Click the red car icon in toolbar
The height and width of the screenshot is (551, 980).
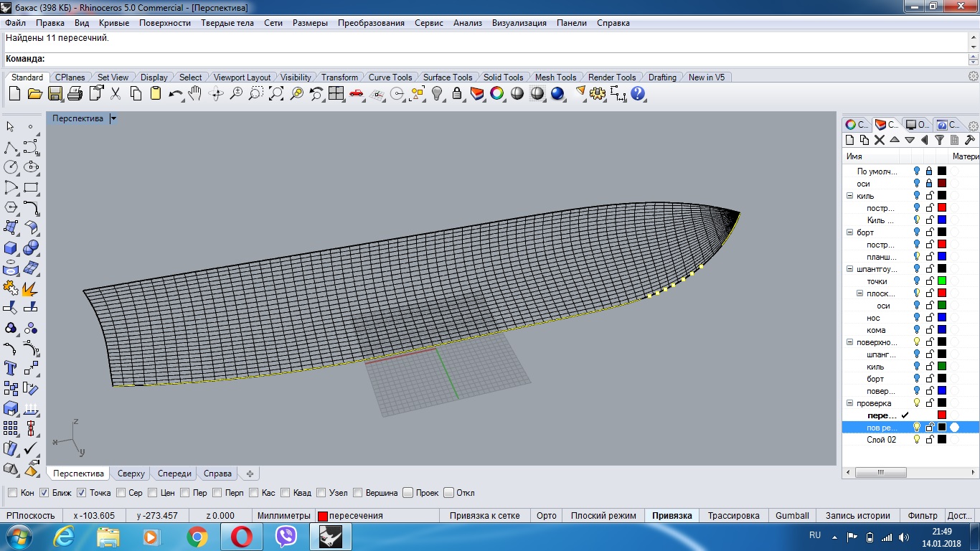pos(357,93)
